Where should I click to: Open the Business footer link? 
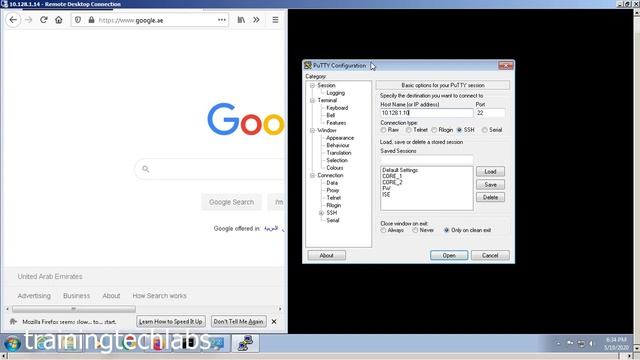pos(76,296)
